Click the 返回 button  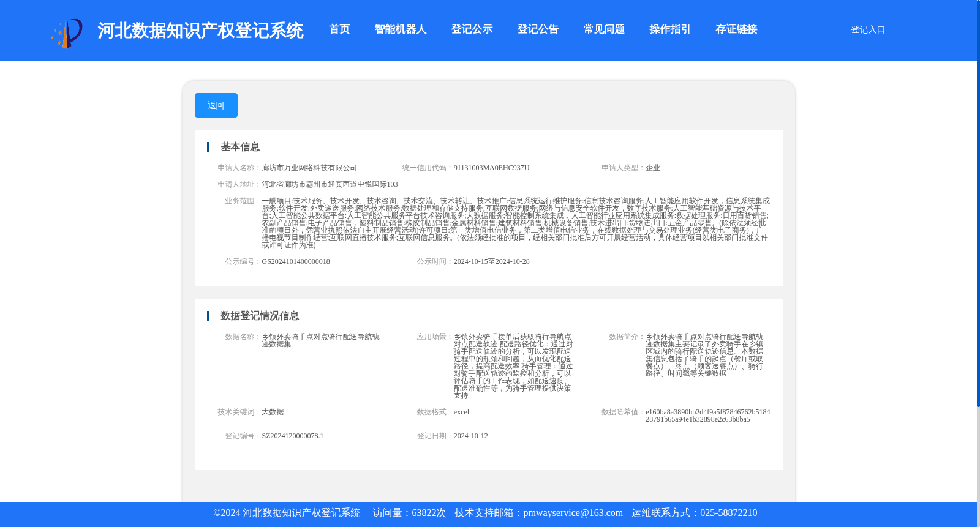click(x=216, y=105)
